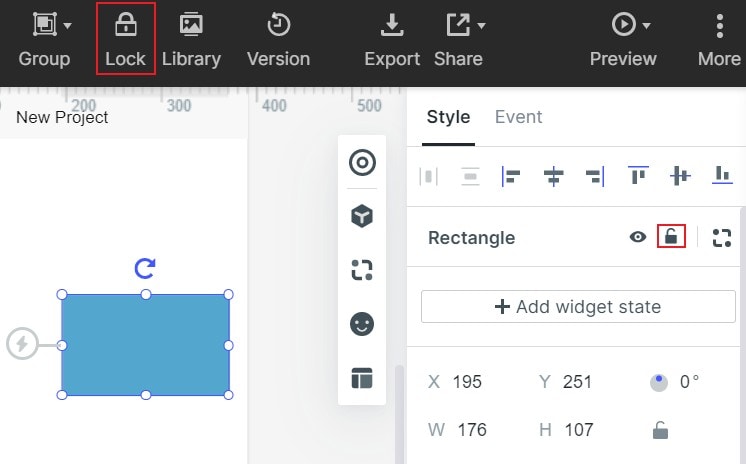Export the project

pyautogui.click(x=392, y=39)
